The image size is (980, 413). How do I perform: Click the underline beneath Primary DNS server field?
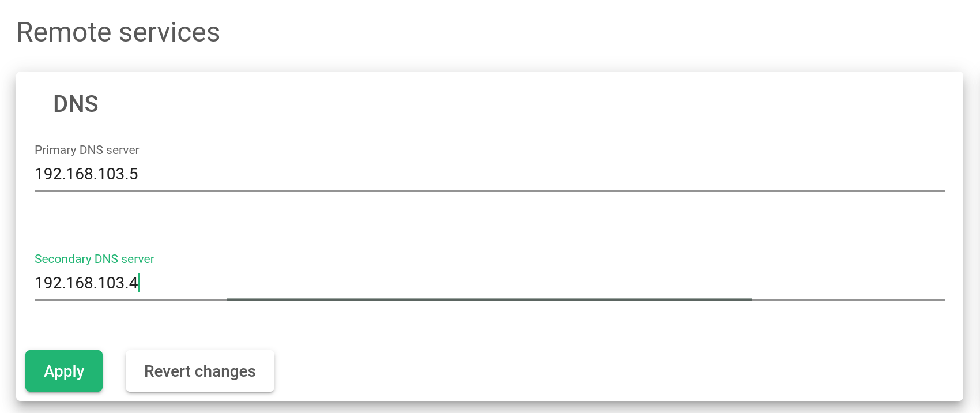[x=489, y=190]
